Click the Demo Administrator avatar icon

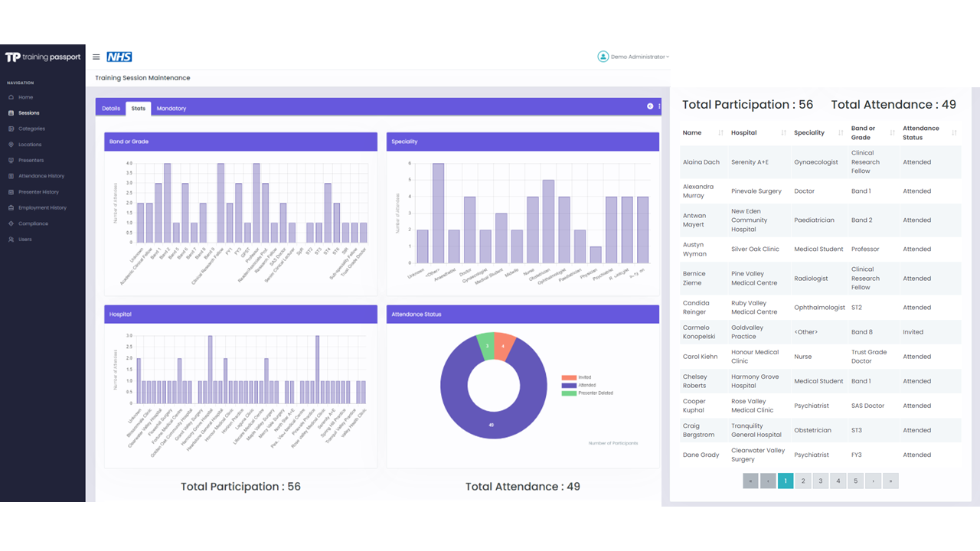(603, 57)
